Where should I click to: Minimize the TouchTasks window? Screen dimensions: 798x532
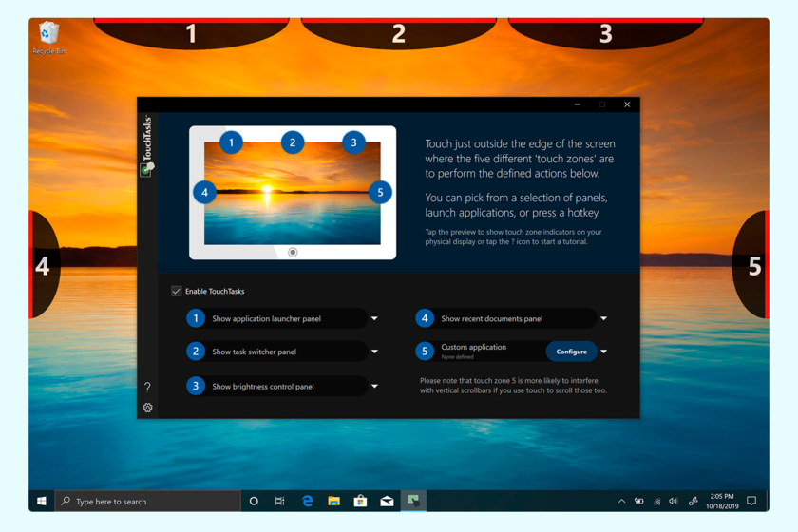click(578, 104)
